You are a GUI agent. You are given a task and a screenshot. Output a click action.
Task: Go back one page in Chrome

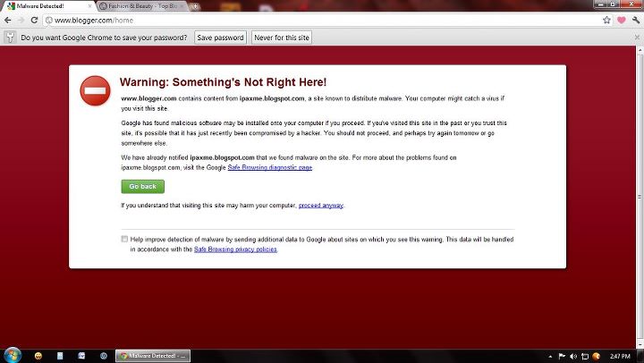(8, 21)
